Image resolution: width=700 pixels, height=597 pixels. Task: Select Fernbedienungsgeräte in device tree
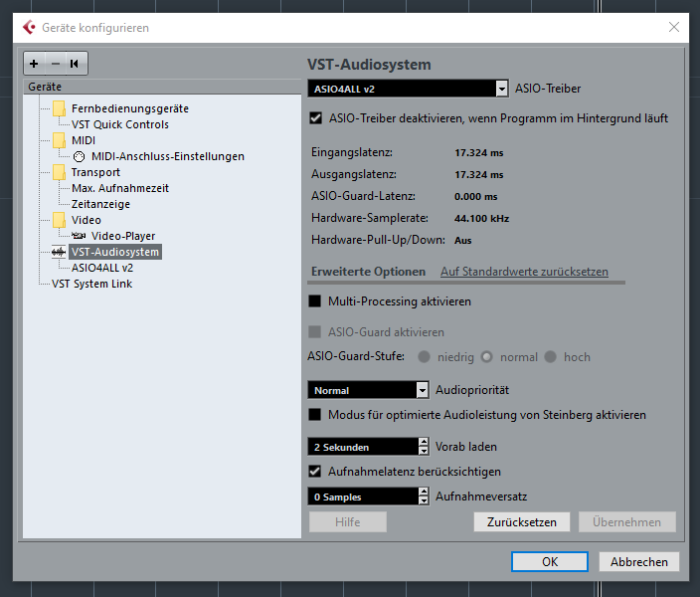click(130, 108)
